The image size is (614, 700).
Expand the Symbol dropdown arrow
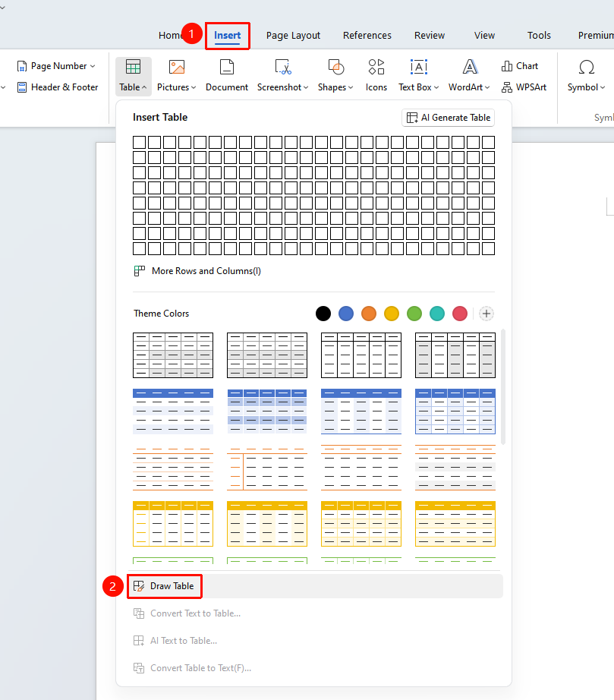[x=603, y=87]
